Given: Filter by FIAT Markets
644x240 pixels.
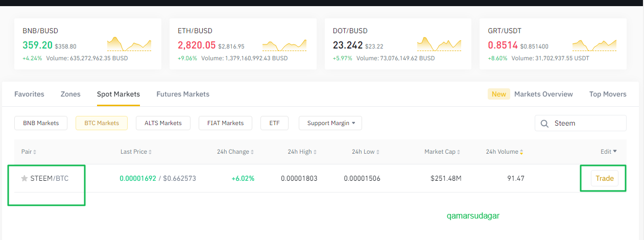Looking at the screenshot, I should [226, 123].
